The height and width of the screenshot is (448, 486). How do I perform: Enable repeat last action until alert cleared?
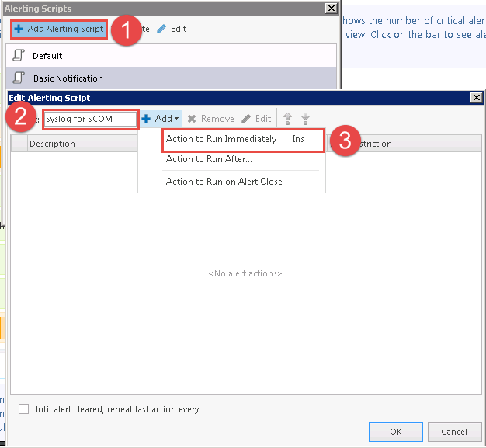click(x=23, y=409)
